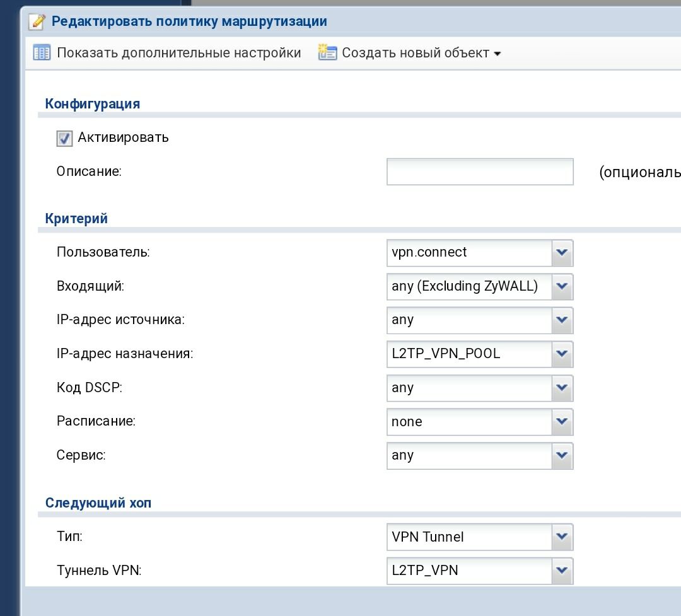This screenshot has height=616, width=681.
Task: Select the L2TP_VPN_POOL destination field
Action: (x=469, y=354)
